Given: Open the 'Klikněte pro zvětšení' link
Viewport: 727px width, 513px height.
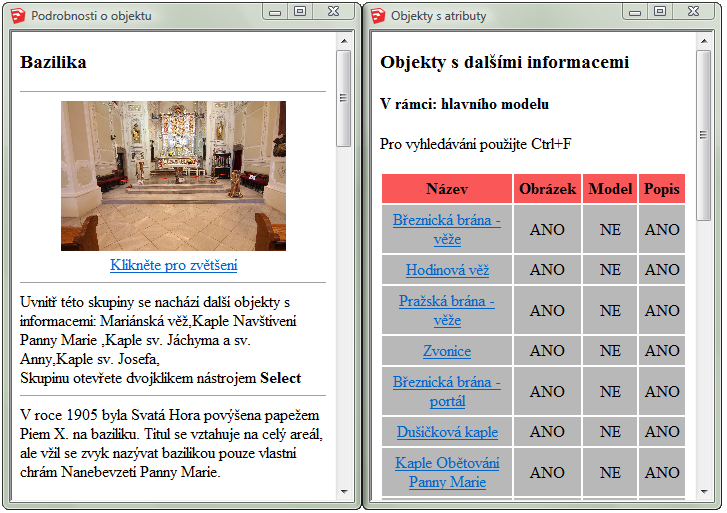Looking at the screenshot, I should click(x=173, y=265).
